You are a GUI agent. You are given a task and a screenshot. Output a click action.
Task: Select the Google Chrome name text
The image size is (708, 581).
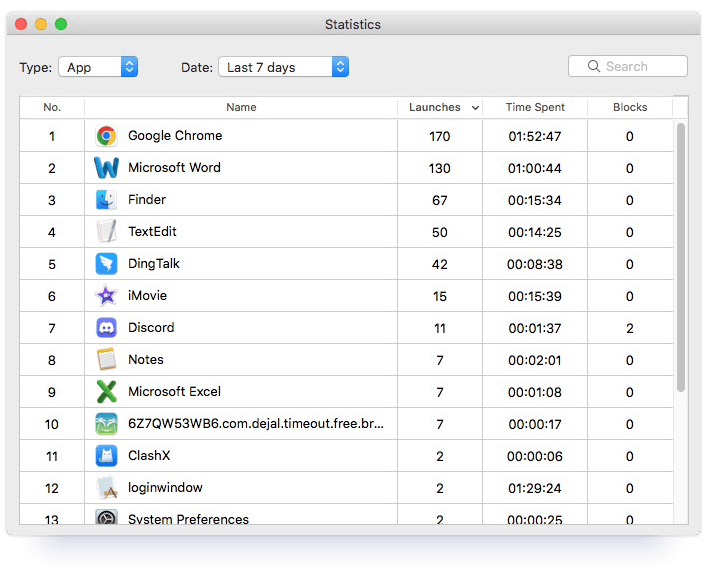pyautogui.click(x=175, y=135)
